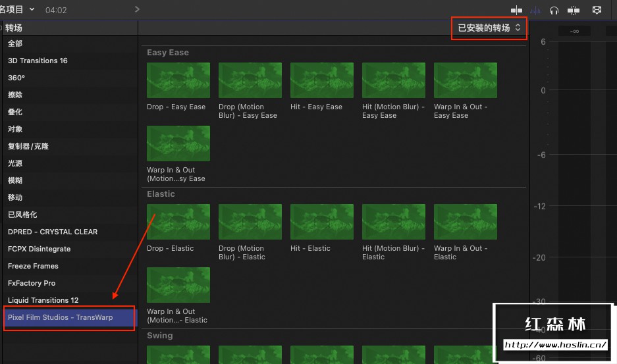Click the Elastic section header
Image resolution: width=617 pixels, height=364 pixels.
pos(161,194)
